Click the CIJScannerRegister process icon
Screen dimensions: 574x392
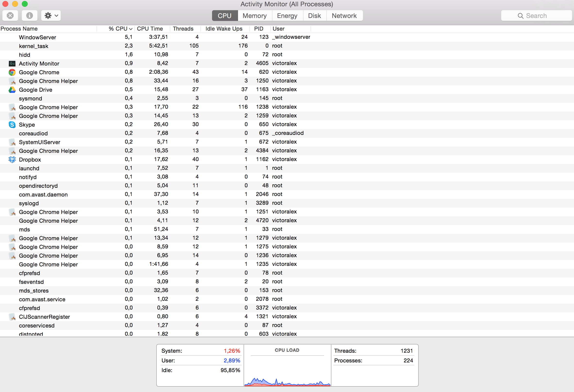tap(12, 317)
